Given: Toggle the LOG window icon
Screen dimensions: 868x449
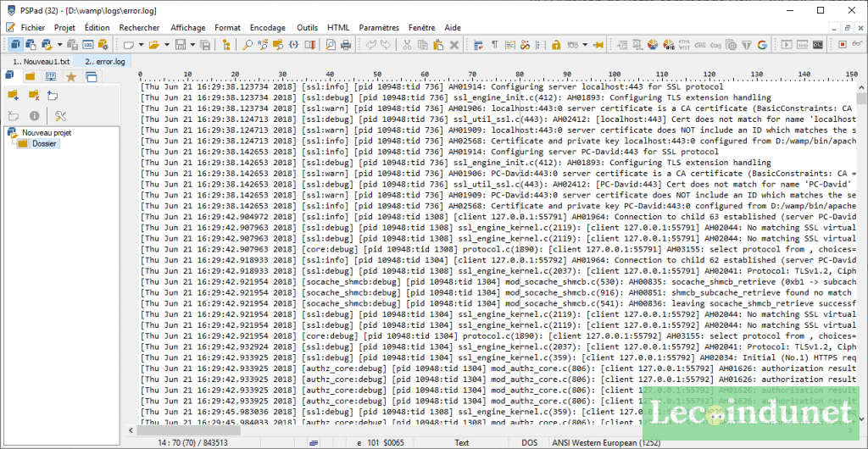Looking at the screenshot, I should [x=88, y=45].
